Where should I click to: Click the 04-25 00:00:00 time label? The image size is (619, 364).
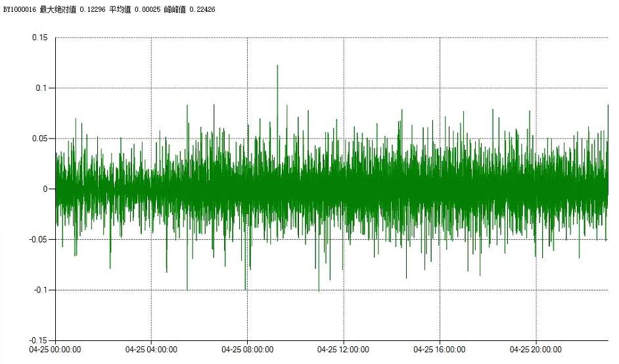point(55,350)
